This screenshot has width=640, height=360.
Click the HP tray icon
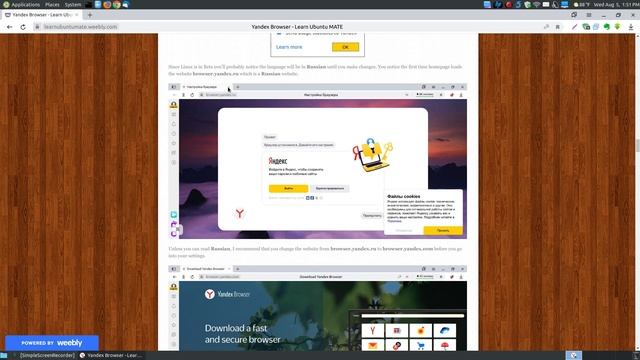[x=498, y=4]
